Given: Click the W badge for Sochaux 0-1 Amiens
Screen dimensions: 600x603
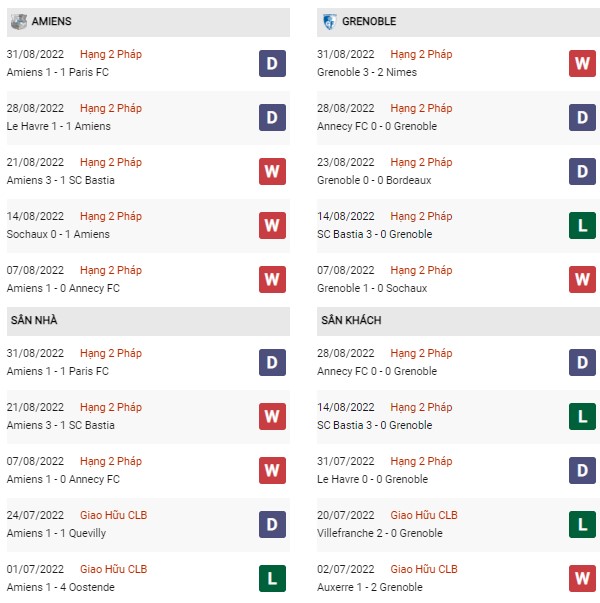Looking at the screenshot, I should [272, 225].
